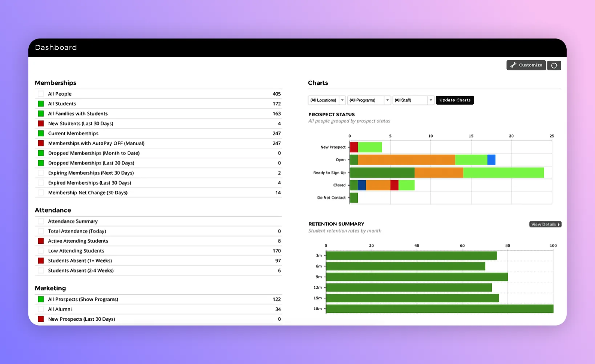Viewport: 595px width, 364px height.
Task: Click the Marketing section heading
Action: pos(50,288)
